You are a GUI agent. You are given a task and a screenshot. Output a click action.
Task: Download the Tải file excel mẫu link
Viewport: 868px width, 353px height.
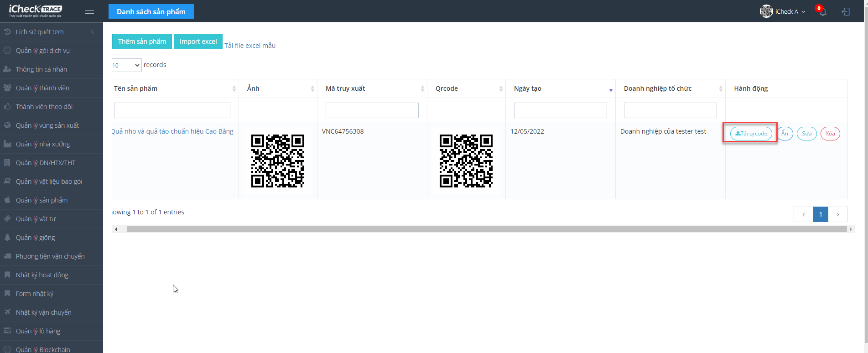tap(250, 46)
